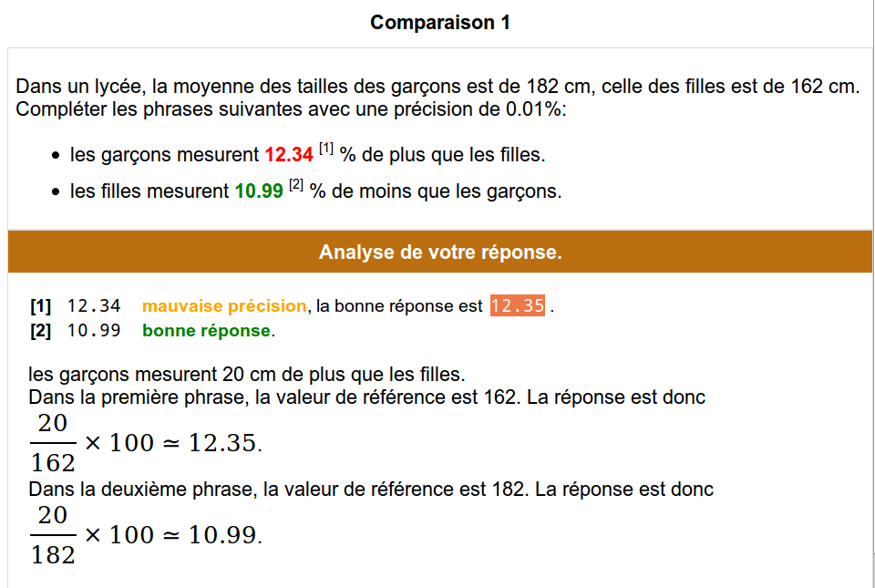The height and width of the screenshot is (588, 875).
Task: Click the orange "mauvaise précision" feedback text
Action: tap(224, 305)
